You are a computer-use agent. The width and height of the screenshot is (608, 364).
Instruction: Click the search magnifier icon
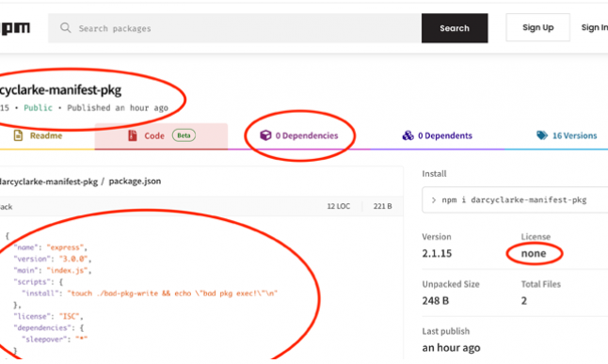click(66, 27)
